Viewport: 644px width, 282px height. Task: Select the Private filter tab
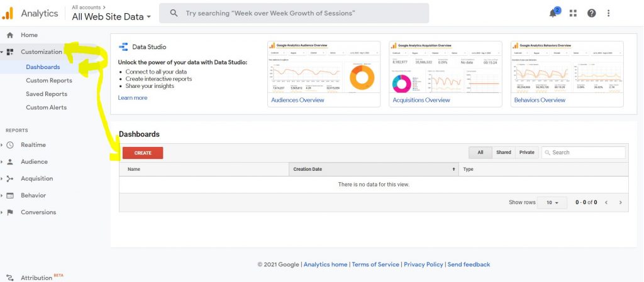pos(526,153)
